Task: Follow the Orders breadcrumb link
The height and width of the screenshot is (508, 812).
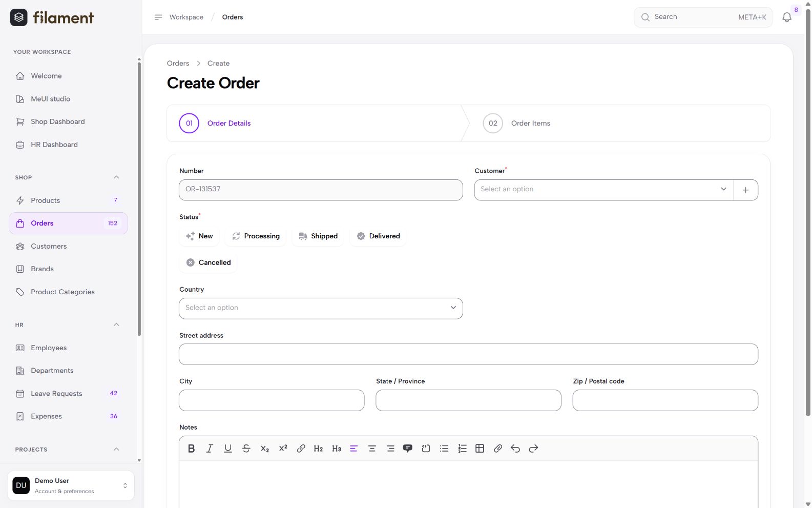Action: tap(178, 64)
